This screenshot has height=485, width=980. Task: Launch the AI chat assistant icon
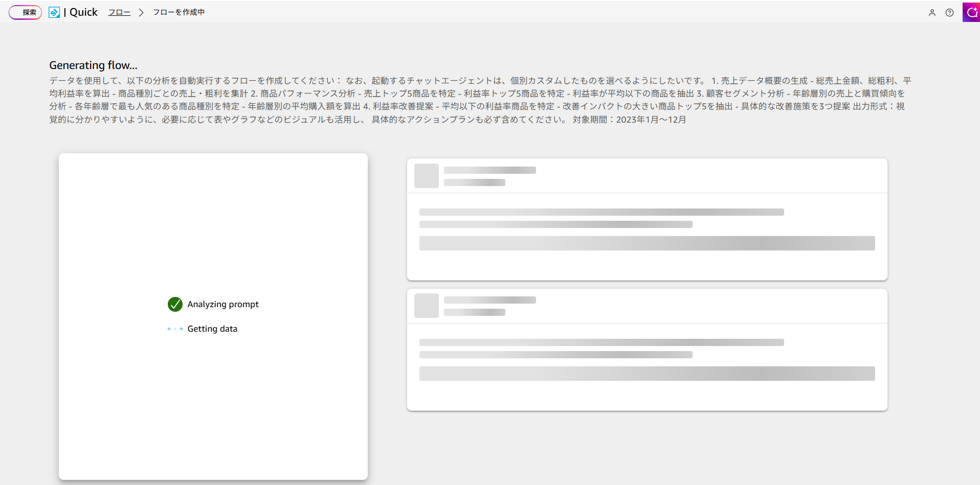pyautogui.click(x=971, y=12)
